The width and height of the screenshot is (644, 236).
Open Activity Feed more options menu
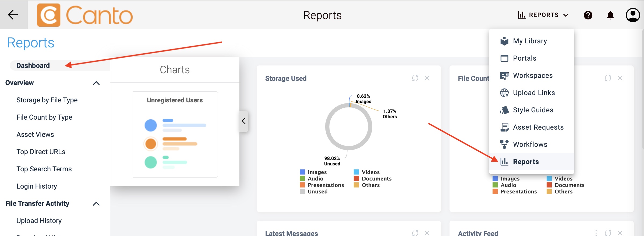pos(596,233)
